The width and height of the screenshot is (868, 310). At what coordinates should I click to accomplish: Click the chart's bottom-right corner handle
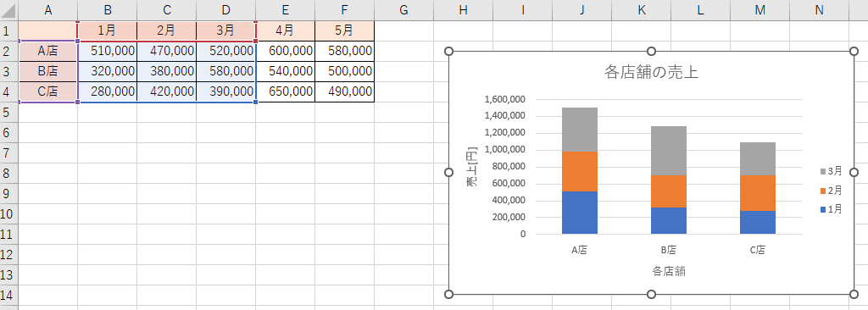tap(854, 294)
